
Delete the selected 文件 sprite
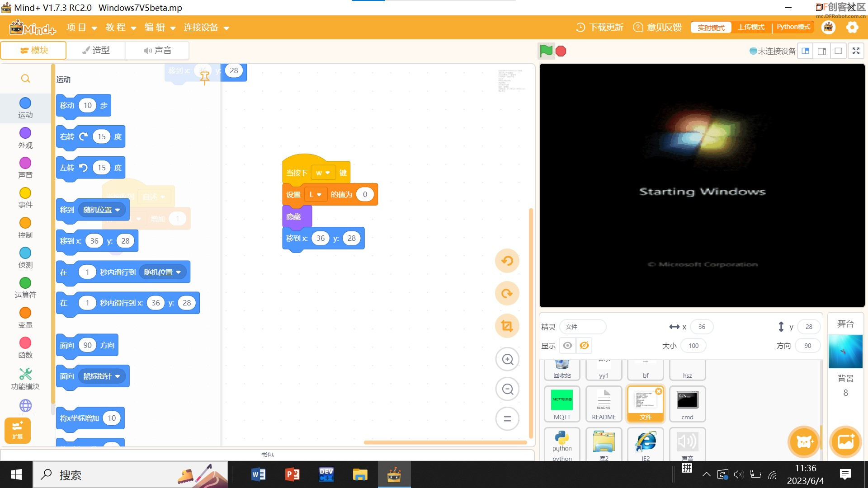pos(659,391)
